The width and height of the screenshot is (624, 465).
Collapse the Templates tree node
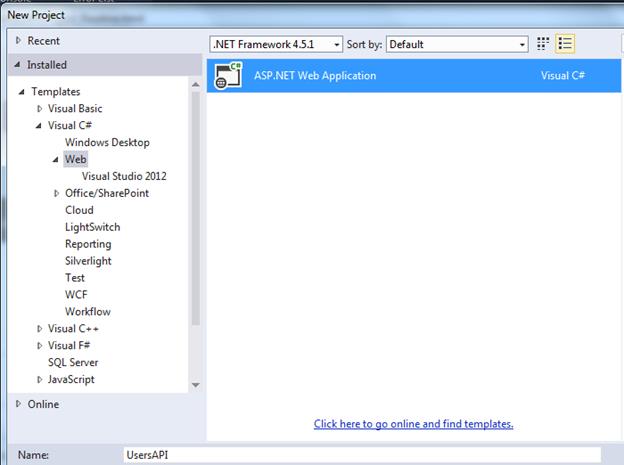21,92
